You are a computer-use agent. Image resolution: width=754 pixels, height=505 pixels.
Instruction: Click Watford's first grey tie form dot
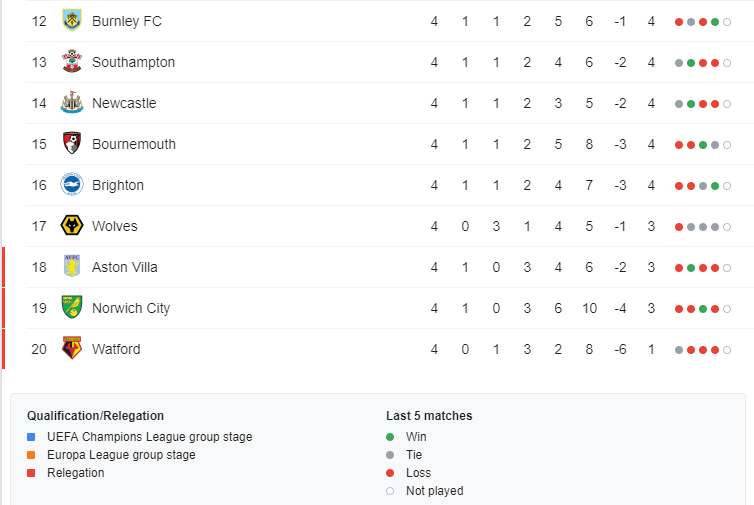click(x=679, y=350)
